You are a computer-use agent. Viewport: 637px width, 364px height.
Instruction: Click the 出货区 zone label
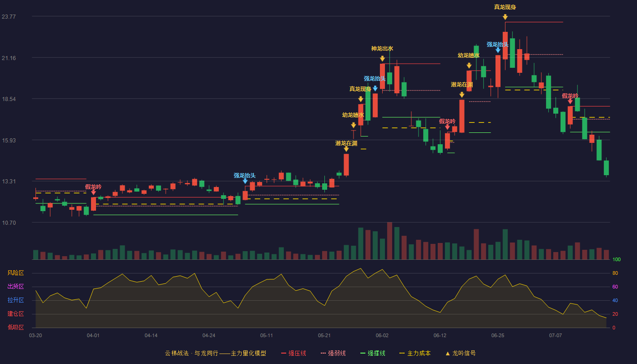point(15,287)
